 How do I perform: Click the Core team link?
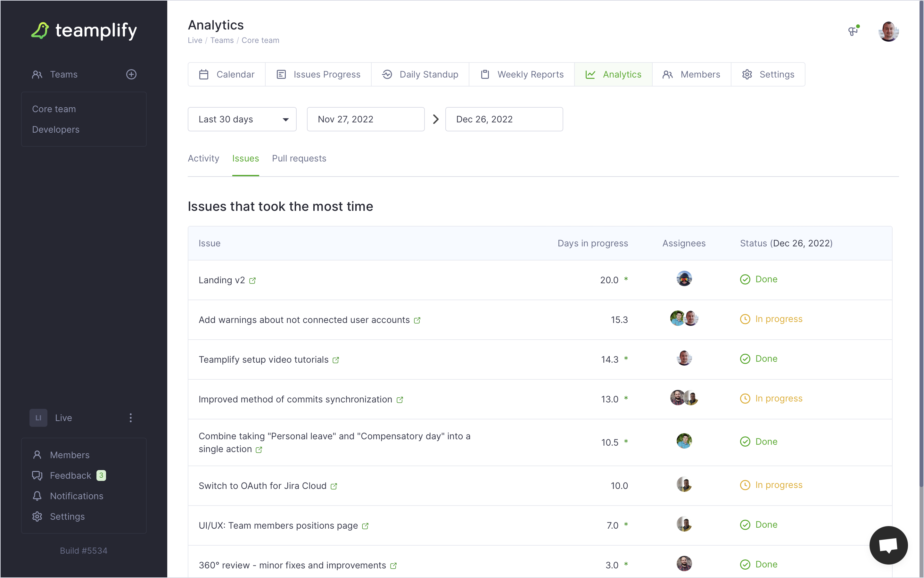click(x=54, y=109)
